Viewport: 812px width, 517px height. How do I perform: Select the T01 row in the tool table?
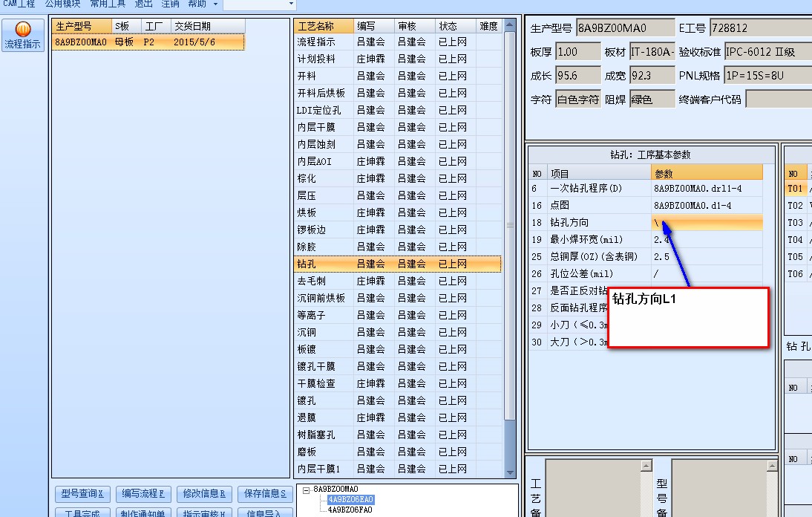click(x=798, y=189)
